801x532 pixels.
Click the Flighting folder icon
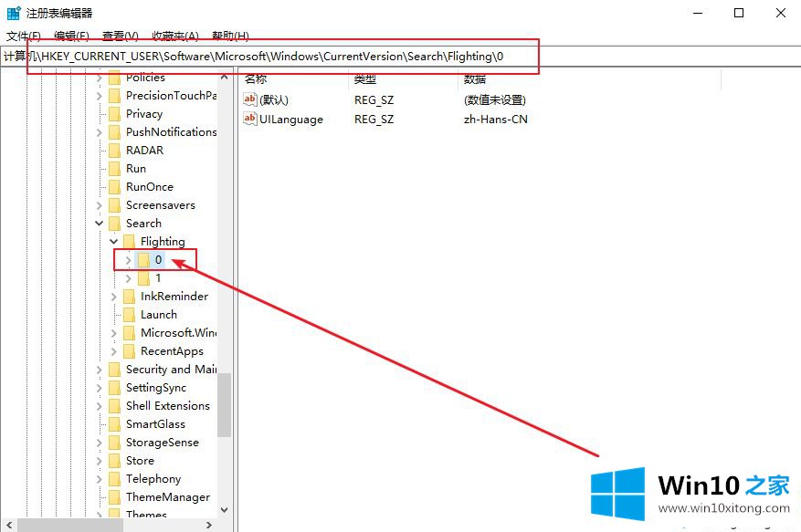point(130,241)
